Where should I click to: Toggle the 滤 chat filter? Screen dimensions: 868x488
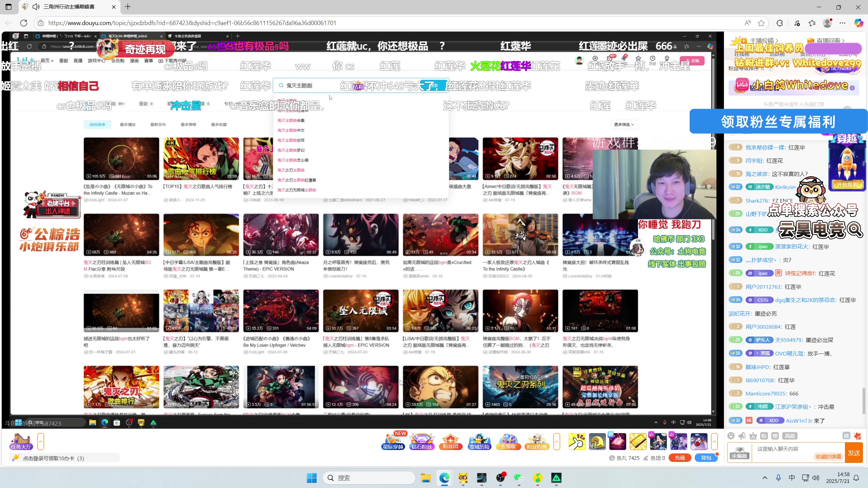(846, 436)
